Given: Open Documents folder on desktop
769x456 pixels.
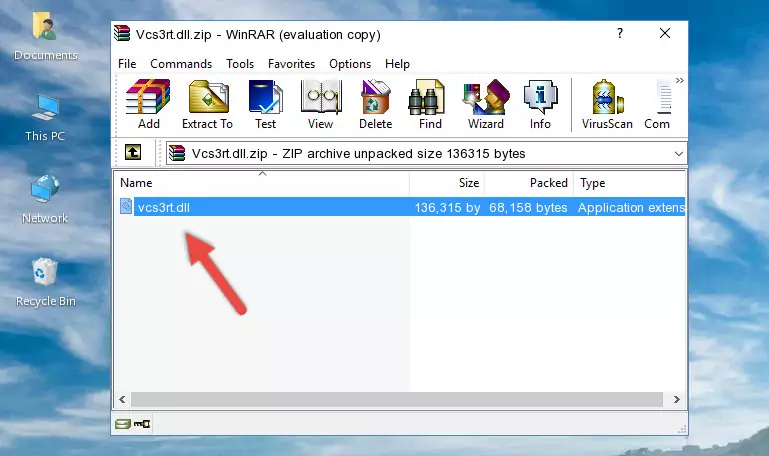Looking at the screenshot, I should point(45,36).
